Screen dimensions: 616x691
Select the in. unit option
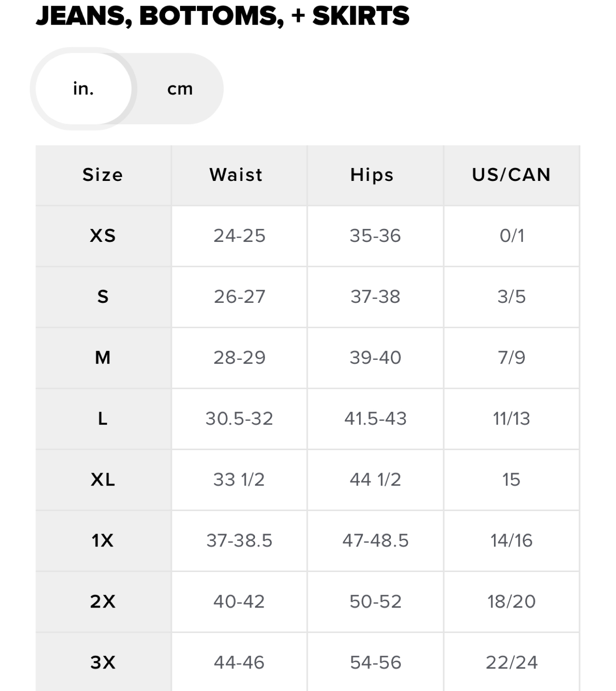tap(84, 89)
